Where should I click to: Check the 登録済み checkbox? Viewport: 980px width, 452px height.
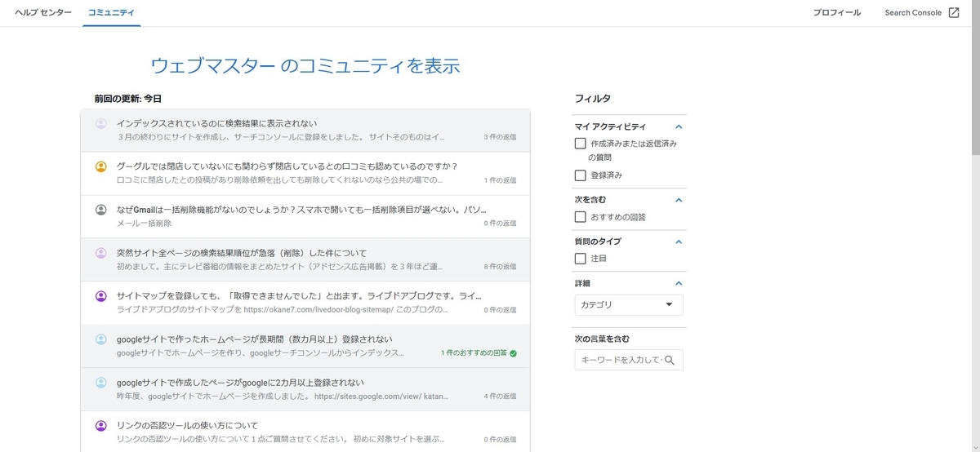pyautogui.click(x=581, y=175)
